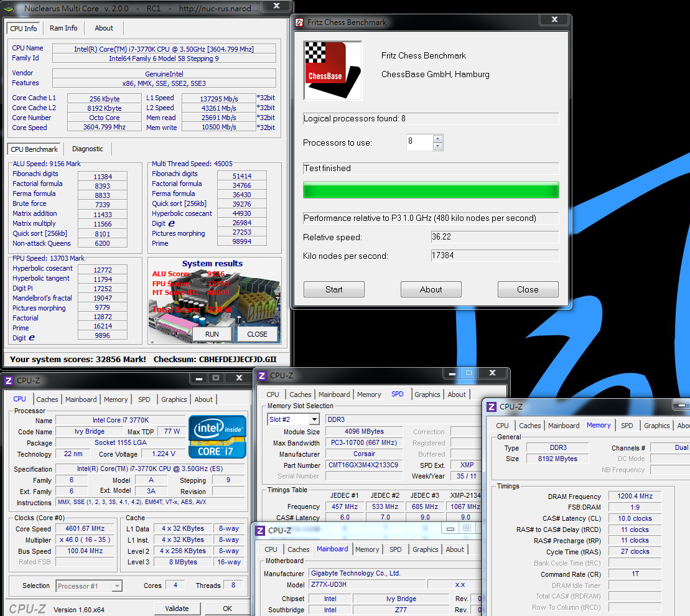Click the CAS# Latency 10.0 clocks value
The width and height of the screenshot is (690, 616).
[x=635, y=519]
